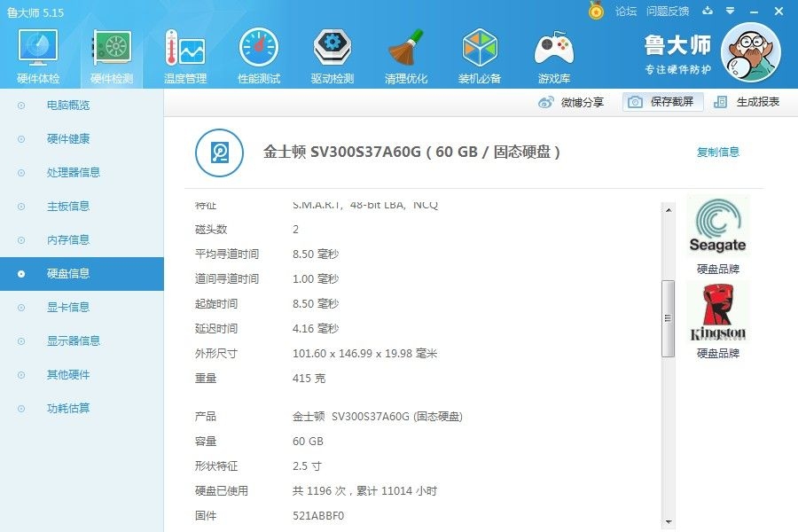Click the 生成报表 generate report button
798x532 pixels.
tap(747, 102)
